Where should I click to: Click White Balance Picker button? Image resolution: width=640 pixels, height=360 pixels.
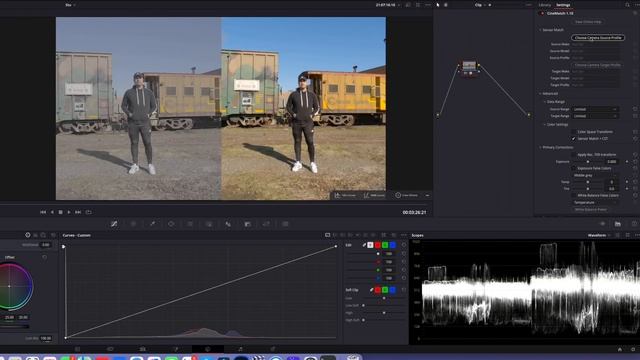[591, 209]
